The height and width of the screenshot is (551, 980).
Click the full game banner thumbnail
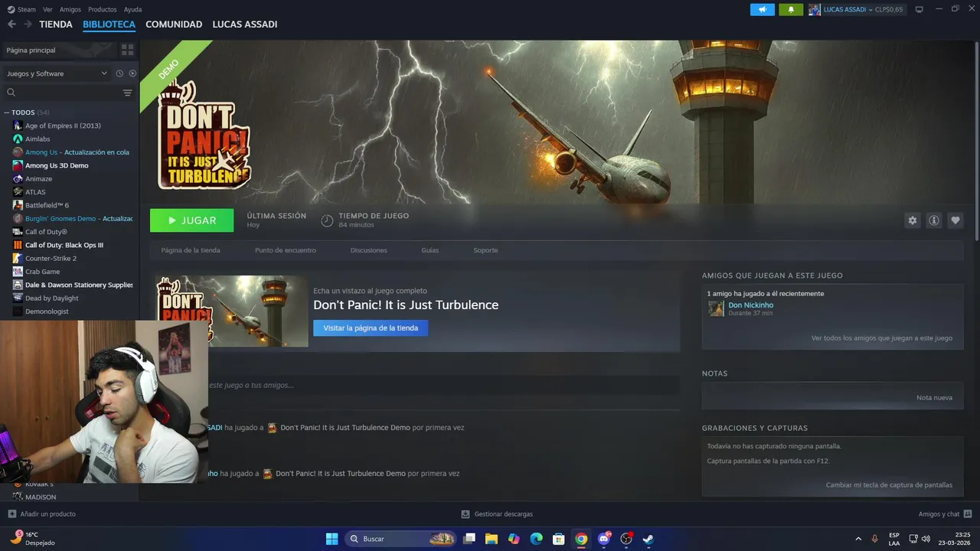[x=232, y=311]
